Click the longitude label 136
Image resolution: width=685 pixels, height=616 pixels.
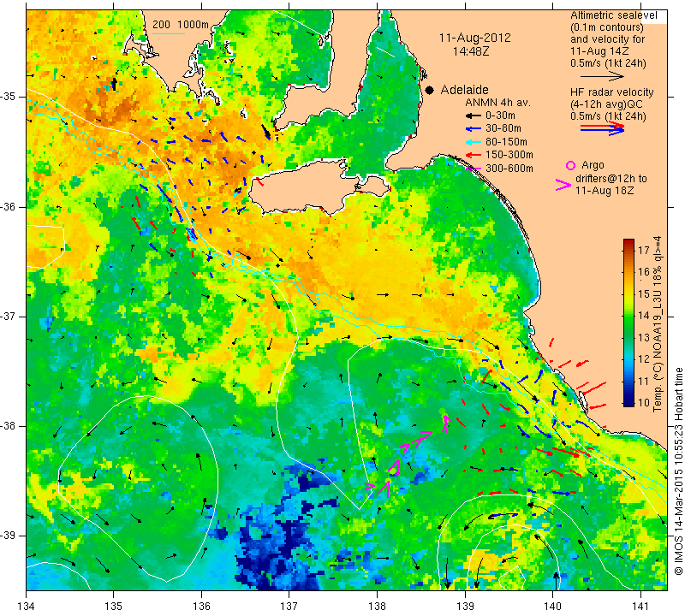tap(201, 607)
